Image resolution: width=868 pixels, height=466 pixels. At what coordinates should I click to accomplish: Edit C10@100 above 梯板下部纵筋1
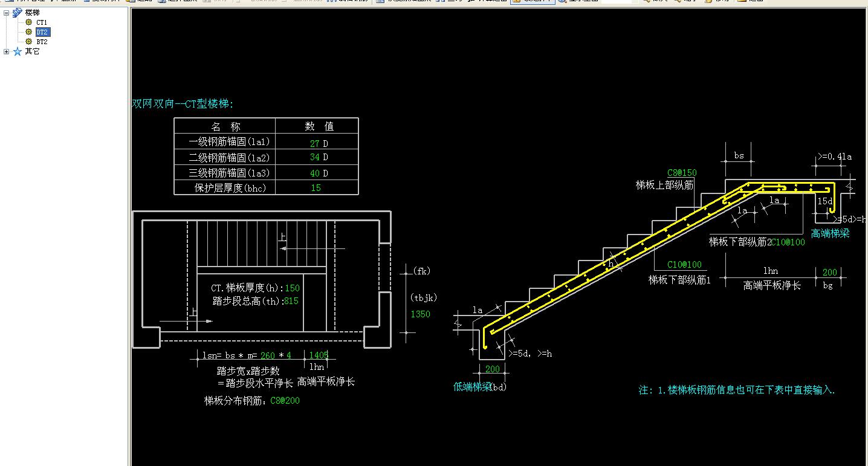coord(684,265)
